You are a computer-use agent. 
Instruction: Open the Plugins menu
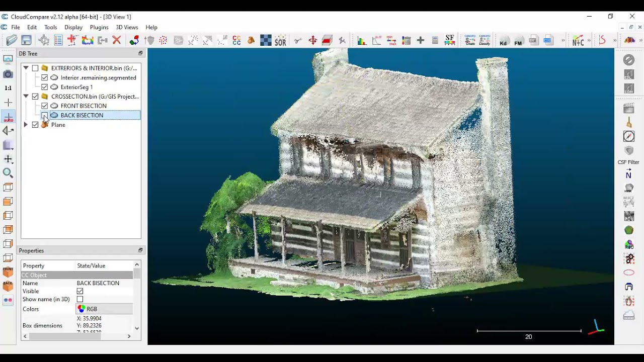point(99,27)
